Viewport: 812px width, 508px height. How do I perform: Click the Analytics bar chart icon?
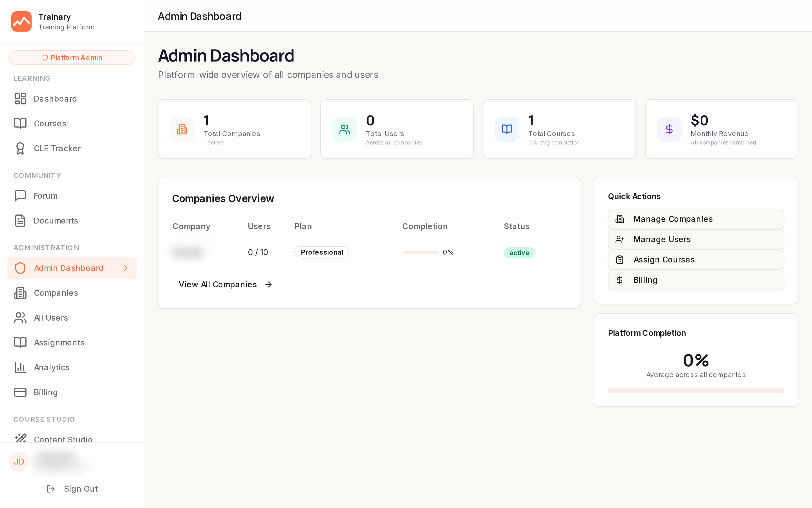tap(20, 367)
